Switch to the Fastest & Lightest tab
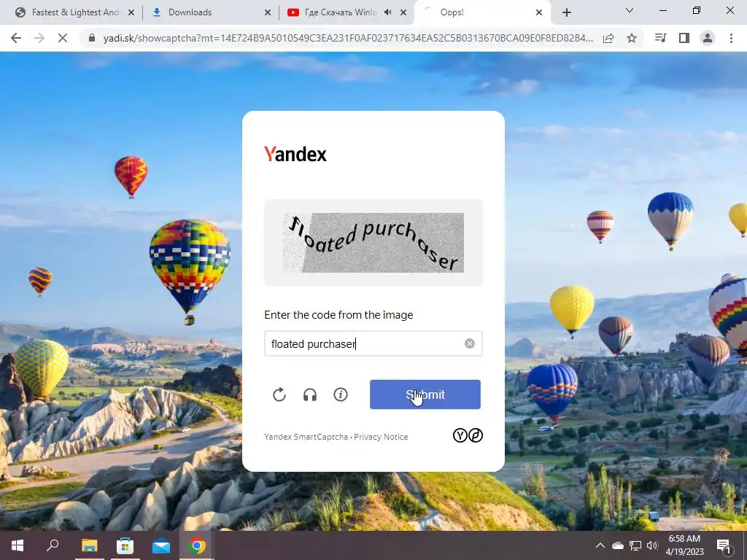The width and height of the screenshot is (747, 560). click(x=75, y=12)
